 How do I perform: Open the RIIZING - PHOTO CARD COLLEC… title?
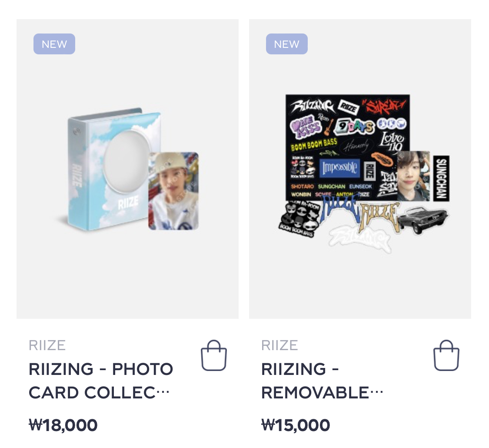click(101, 381)
